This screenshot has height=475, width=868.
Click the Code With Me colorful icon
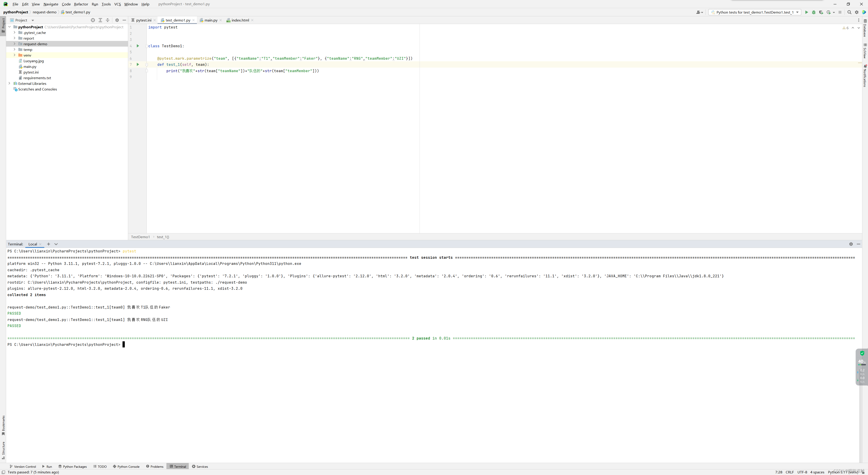864,12
